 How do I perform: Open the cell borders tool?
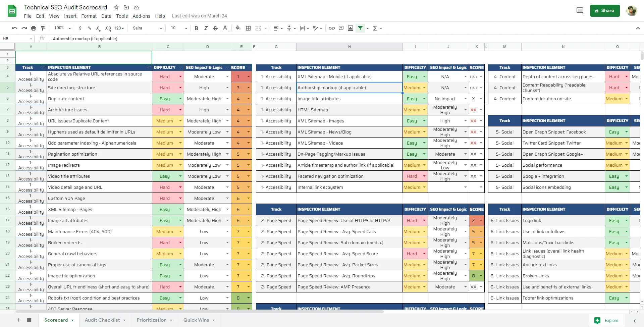(x=248, y=28)
